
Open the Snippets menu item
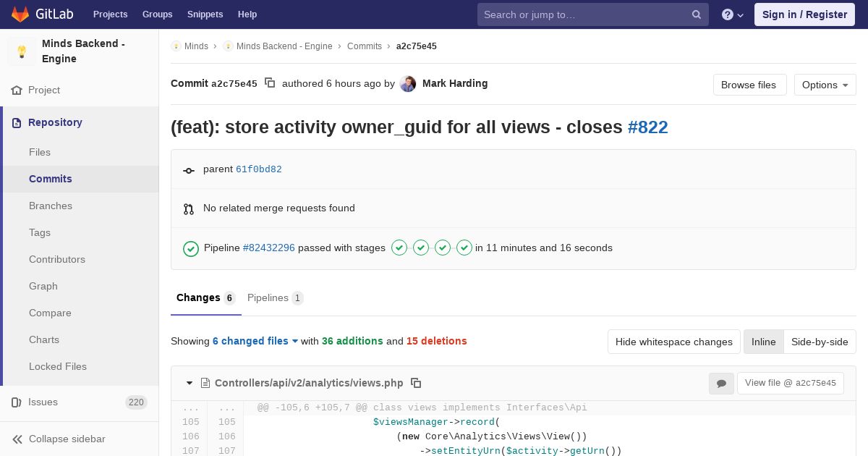pyautogui.click(x=205, y=14)
